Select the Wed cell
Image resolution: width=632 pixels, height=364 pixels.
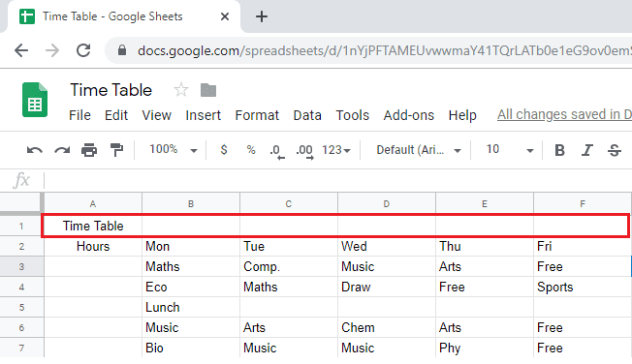[x=387, y=247]
